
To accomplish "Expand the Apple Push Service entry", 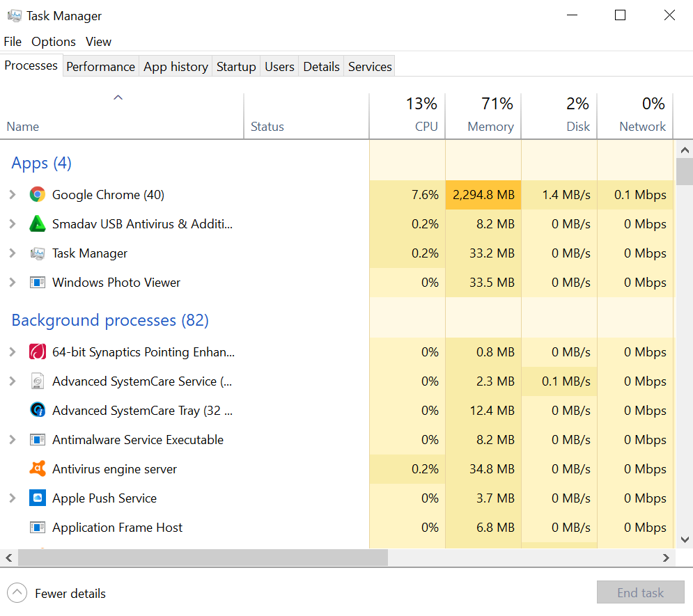I will click(13, 498).
